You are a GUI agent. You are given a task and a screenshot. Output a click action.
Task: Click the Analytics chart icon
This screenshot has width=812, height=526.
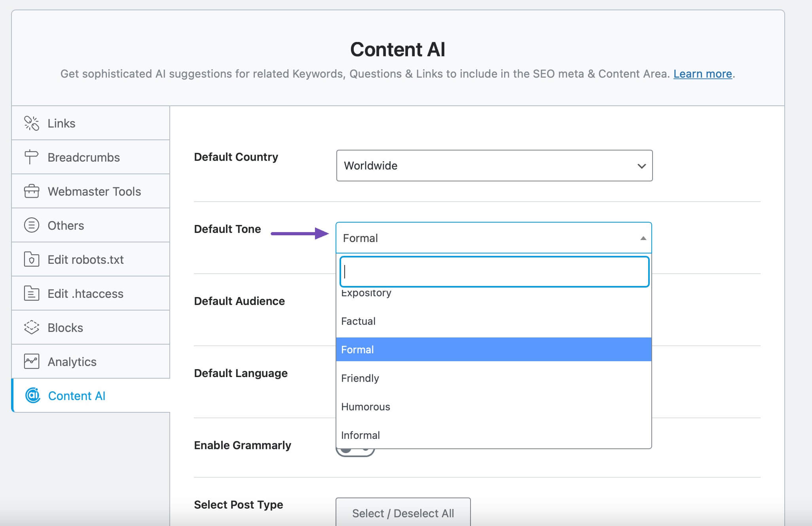32,362
